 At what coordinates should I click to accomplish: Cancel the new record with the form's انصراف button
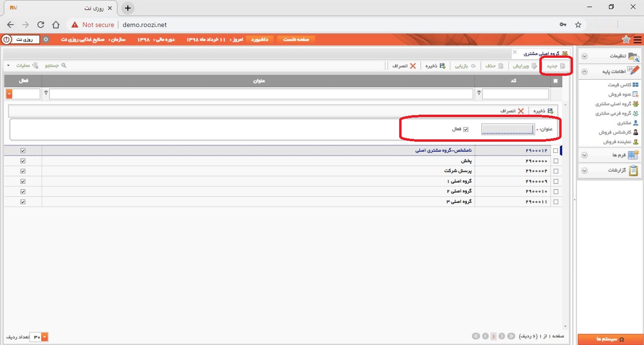(512, 111)
